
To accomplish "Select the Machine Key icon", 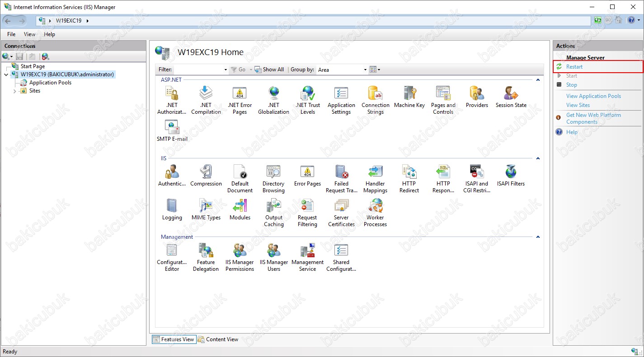I will pos(409,97).
